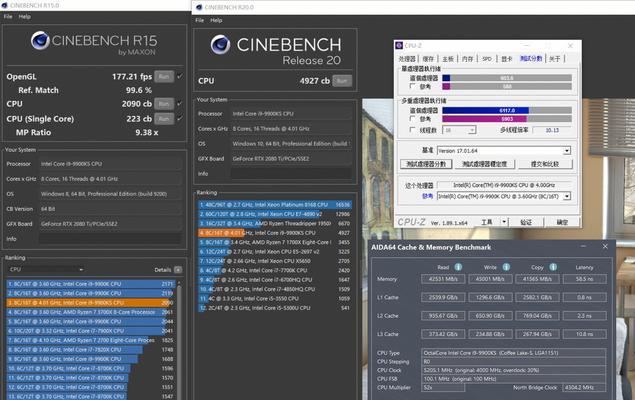Click Memory Read value 42531 MB/s
Viewport: 635px width, 400px height.
point(443,279)
